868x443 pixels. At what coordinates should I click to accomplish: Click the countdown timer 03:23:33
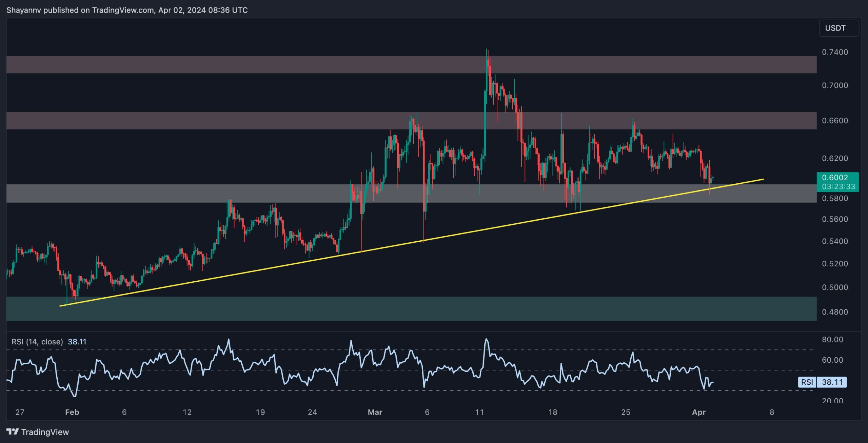[x=838, y=186]
